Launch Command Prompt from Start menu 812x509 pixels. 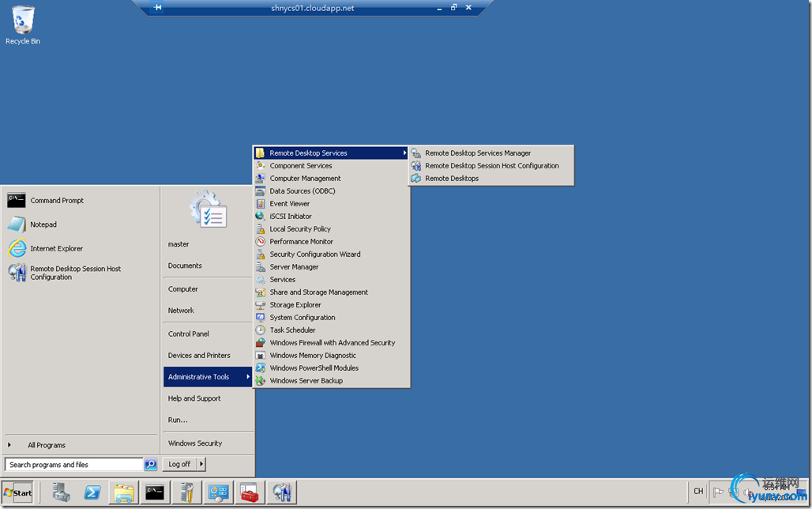click(x=81, y=201)
